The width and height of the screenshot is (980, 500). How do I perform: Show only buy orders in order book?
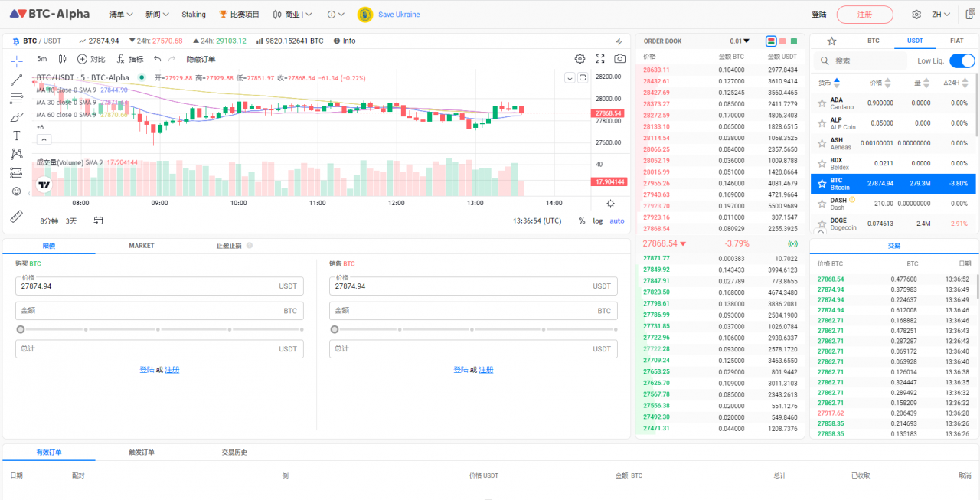pos(794,41)
